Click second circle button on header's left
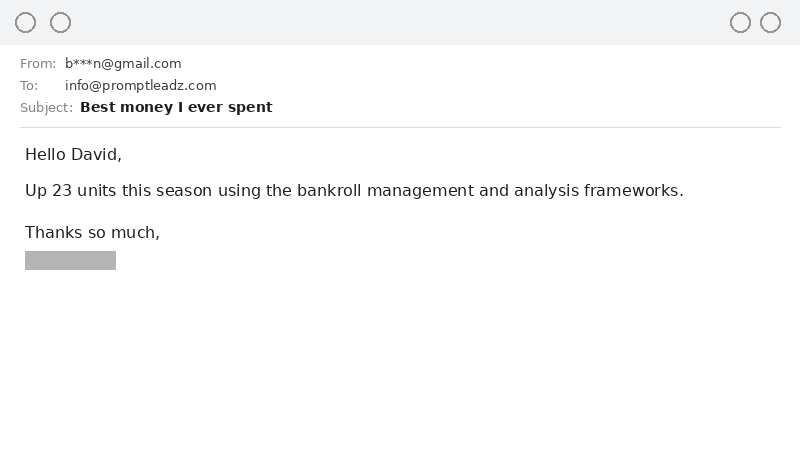Image resolution: width=800 pixels, height=450 pixels. tap(61, 22)
